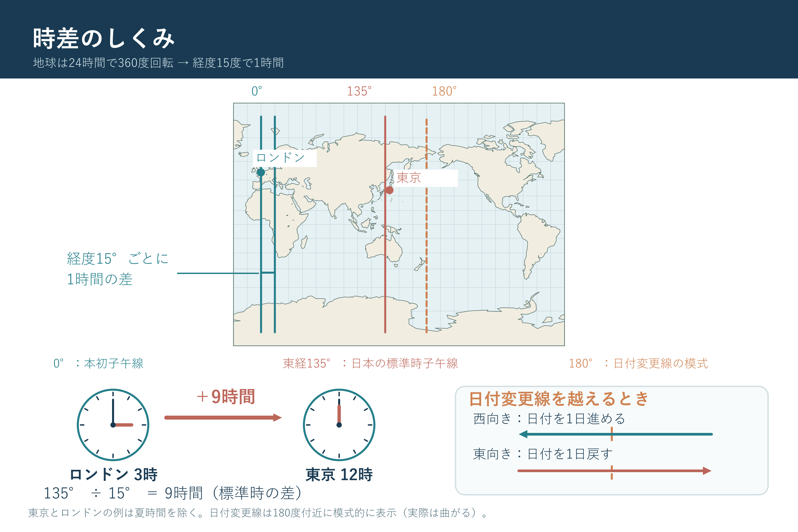Click the teal London dot on the map
This screenshot has width=798, height=532.
click(261, 172)
